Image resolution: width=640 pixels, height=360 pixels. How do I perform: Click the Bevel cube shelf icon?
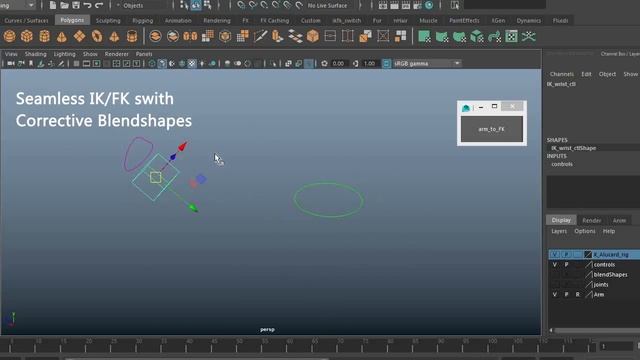pyautogui.click(x=313, y=36)
